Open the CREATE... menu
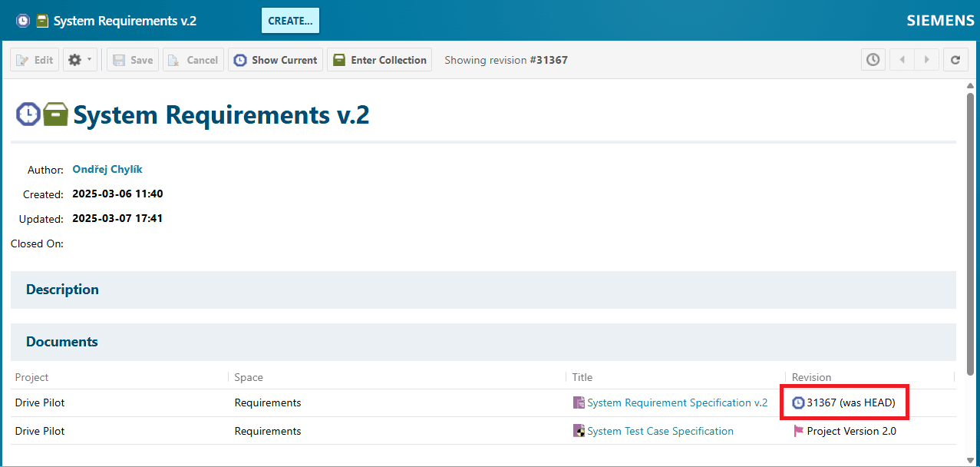980x467 pixels. (290, 21)
